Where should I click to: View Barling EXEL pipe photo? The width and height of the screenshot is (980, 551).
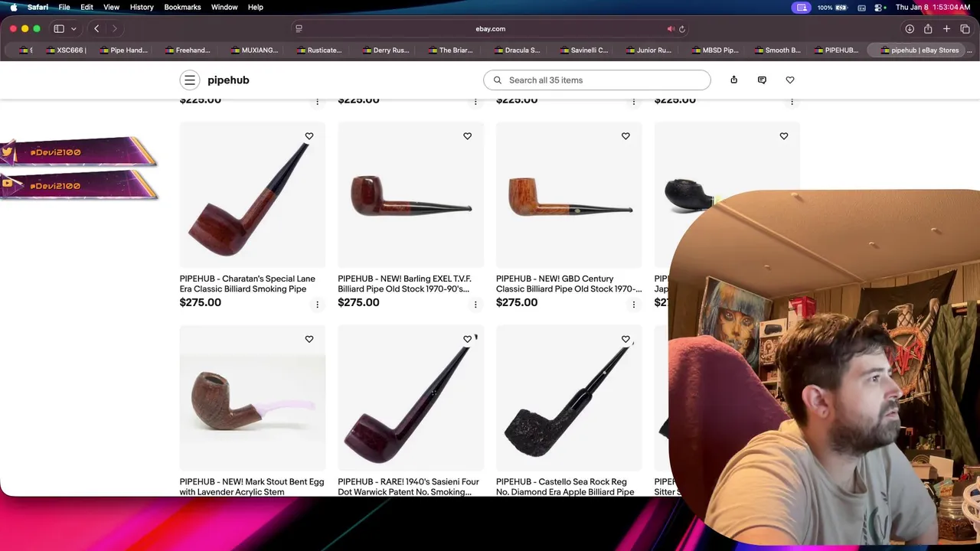410,195
